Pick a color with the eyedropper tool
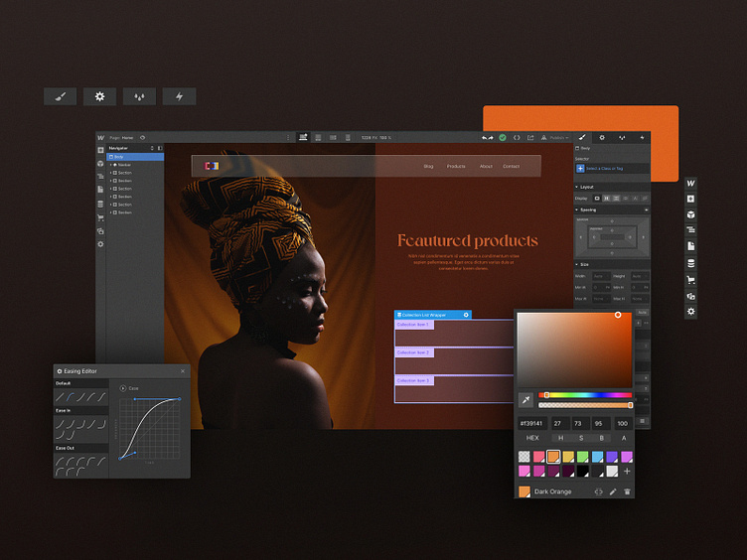Screen dimensions: 747x560 (525, 400)
